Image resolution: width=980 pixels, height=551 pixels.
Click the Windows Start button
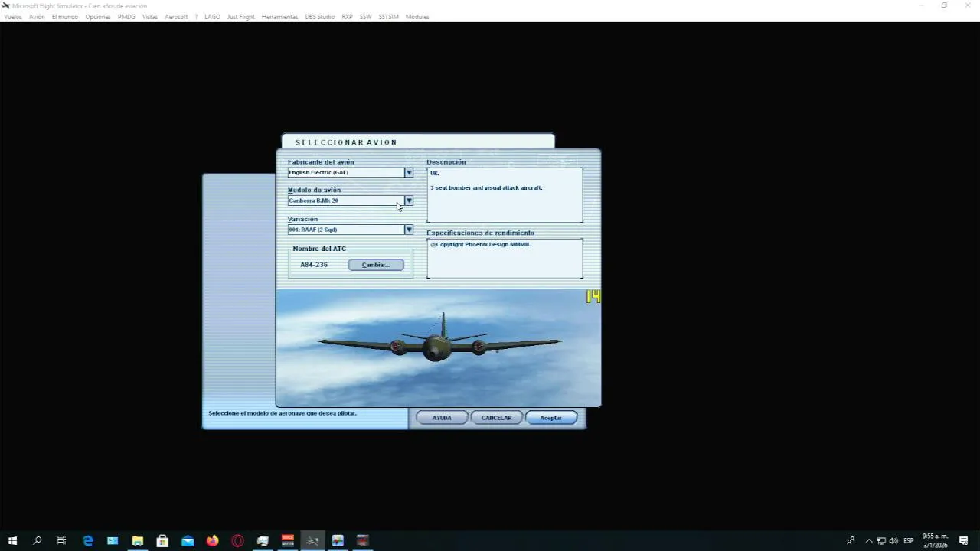click(x=12, y=541)
